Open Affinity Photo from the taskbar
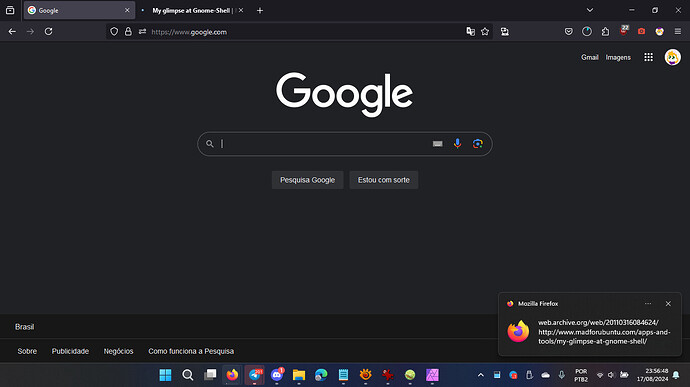This screenshot has width=690, height=387. tap(432, 375)
